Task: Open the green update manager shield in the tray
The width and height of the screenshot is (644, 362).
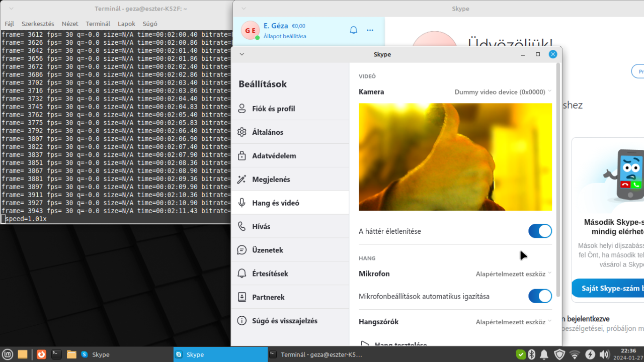Action: click(521, 354)
